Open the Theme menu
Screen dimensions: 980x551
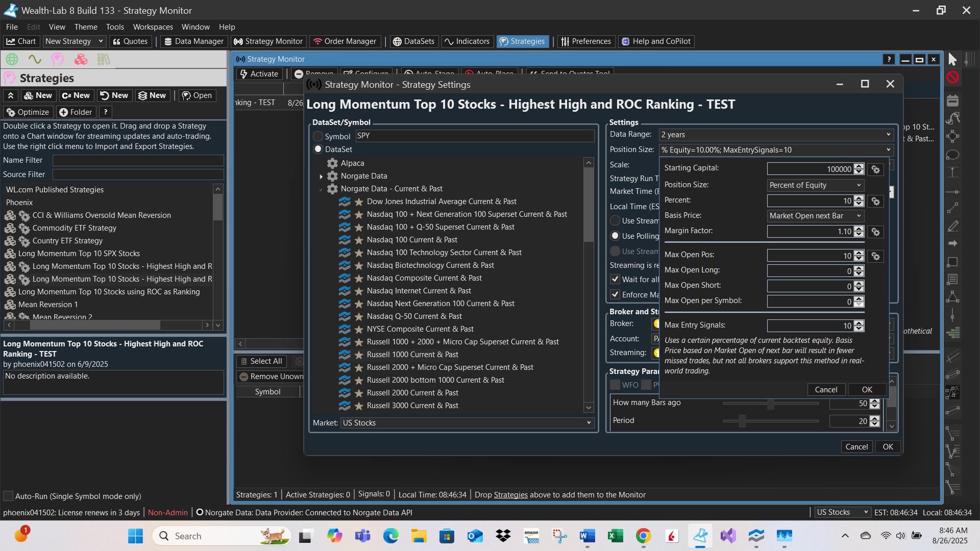click(x=86, y=27)
